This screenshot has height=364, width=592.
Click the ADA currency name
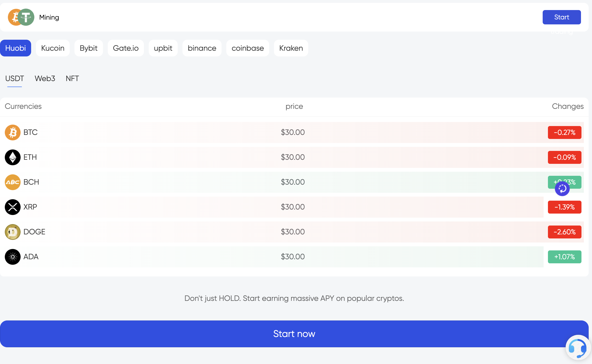click(31, 257)
